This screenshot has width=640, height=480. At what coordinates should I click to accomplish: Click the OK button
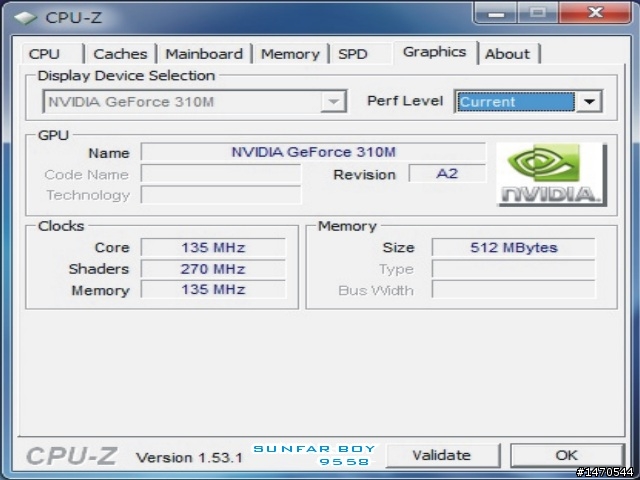567,456
